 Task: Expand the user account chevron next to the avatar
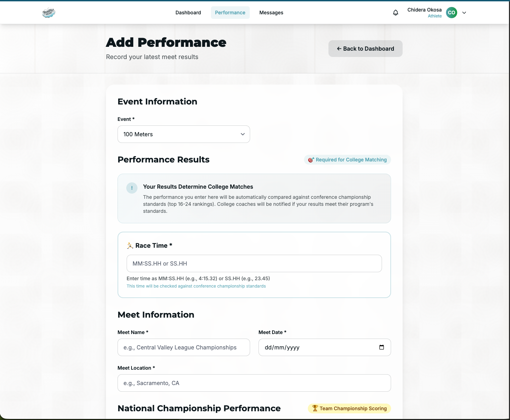tap(464, 13)
